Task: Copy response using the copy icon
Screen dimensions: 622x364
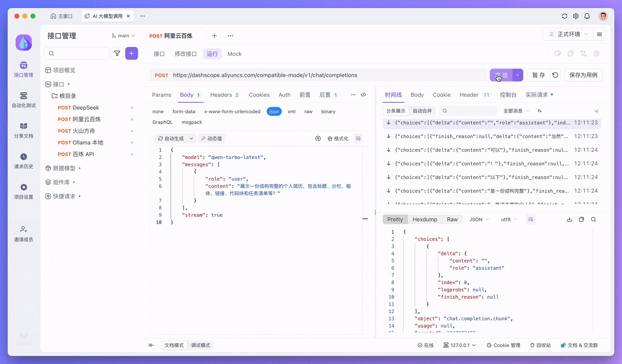Action: click(581, 219)
